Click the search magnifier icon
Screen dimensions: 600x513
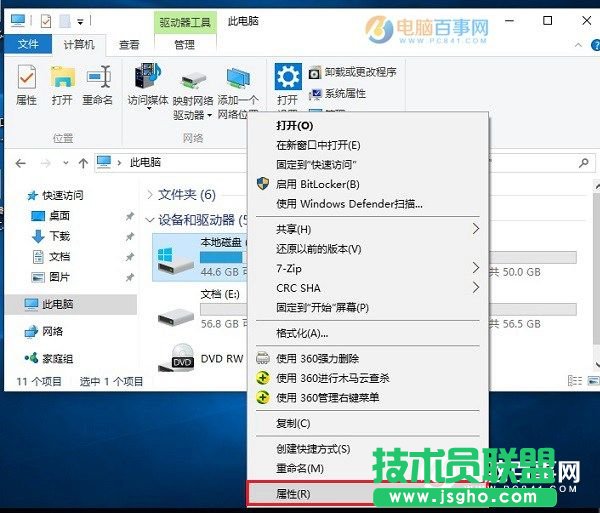584,163
